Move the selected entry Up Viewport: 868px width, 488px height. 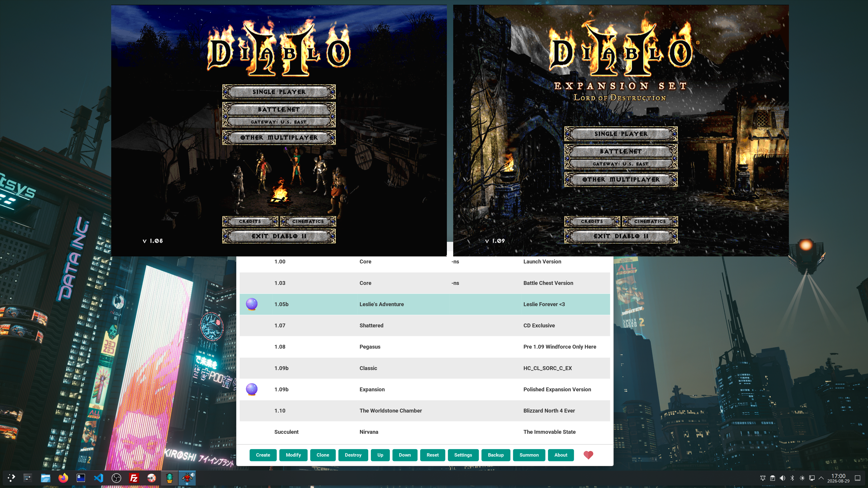380,455
